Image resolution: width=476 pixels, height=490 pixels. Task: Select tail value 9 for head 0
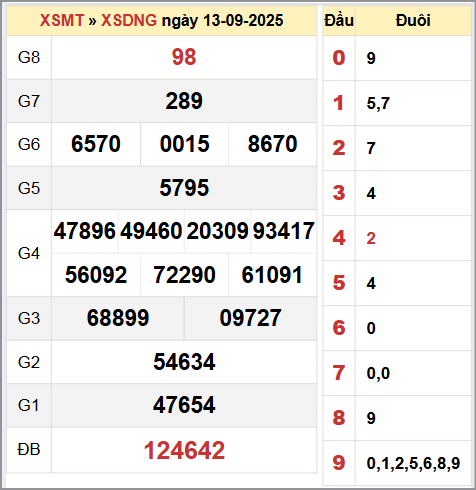pos(371,58)
